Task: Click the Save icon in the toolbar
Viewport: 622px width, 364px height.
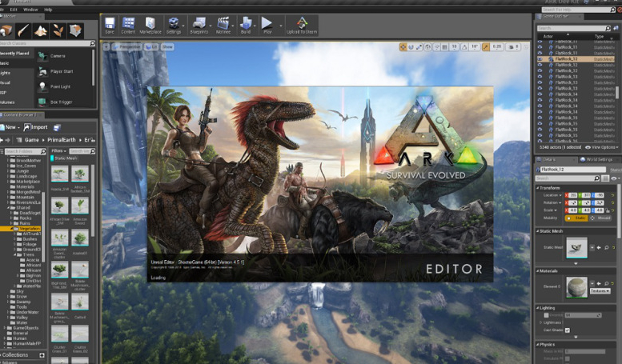Action: point(109,24)
